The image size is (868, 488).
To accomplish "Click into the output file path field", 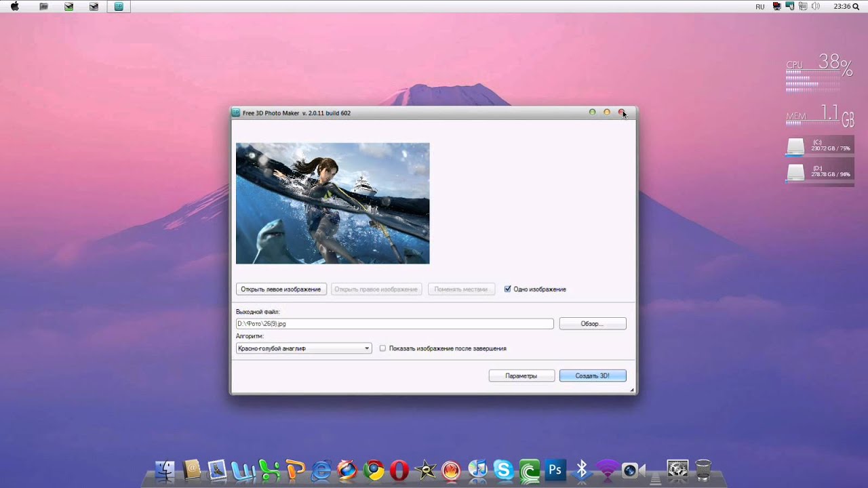I will click(395, 324).
